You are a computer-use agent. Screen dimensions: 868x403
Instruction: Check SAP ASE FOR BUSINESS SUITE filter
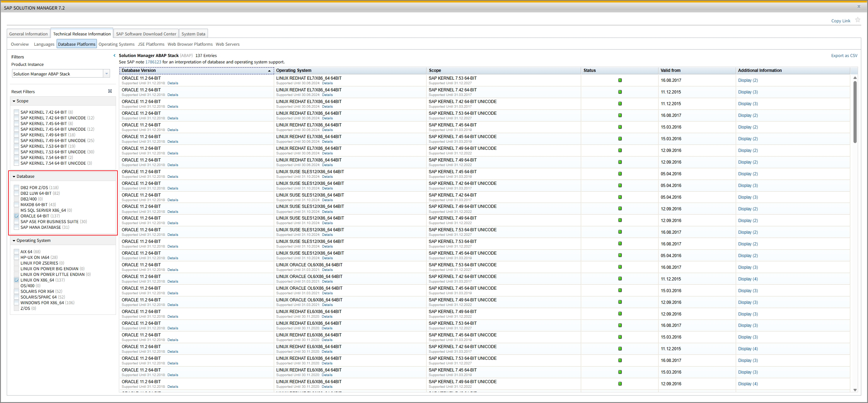pyautogui.click(x=16, y=222)
